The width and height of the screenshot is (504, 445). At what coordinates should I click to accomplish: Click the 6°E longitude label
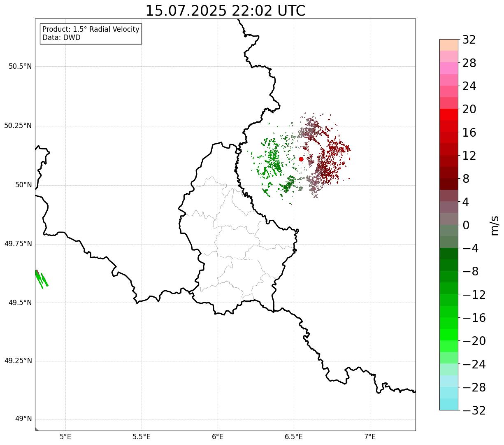(x=218, y=437)
